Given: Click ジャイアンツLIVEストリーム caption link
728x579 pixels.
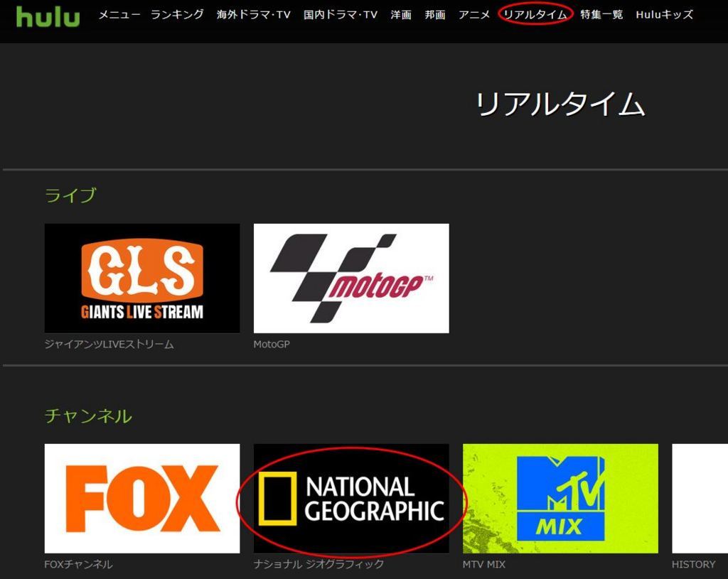Looking at the screenshot, I should (x=109, y=345).
